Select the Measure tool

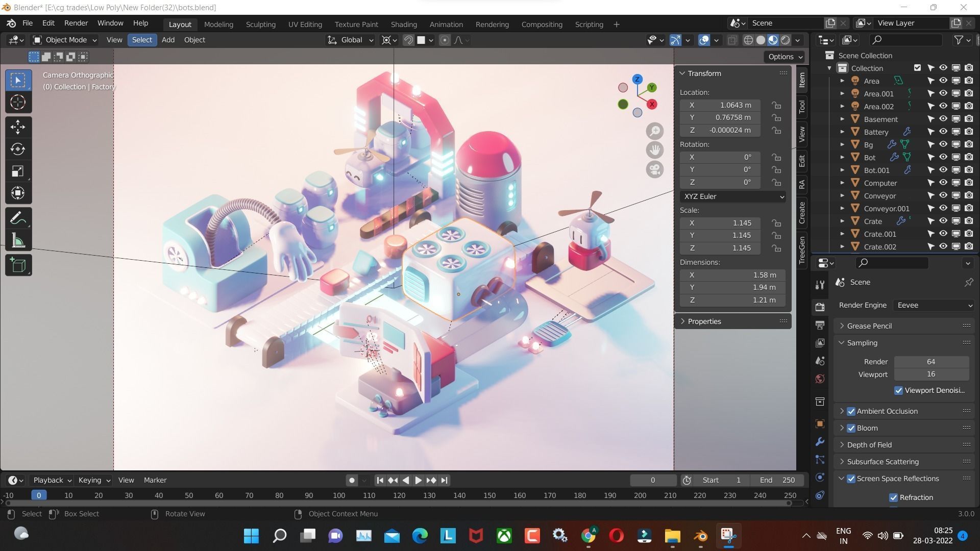pos(18,240)
